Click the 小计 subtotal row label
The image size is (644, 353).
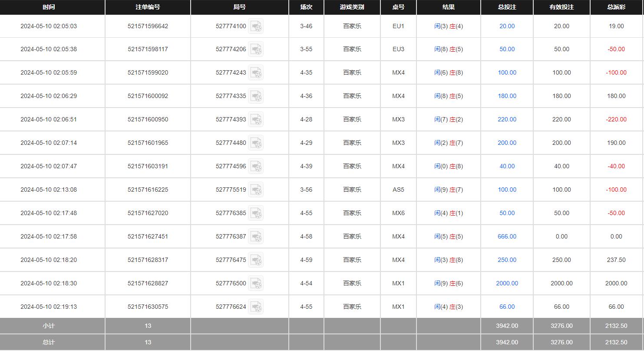(x=49, y=326)
